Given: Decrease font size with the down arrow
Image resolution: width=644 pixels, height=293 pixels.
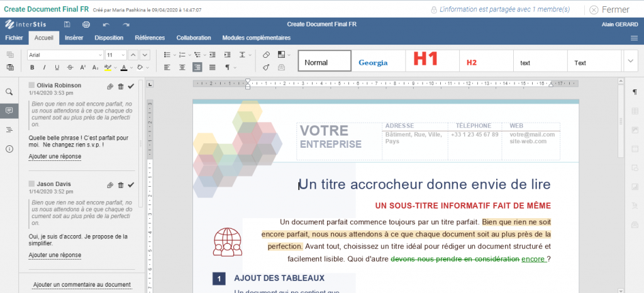Looking at the screenshot, I should coord(145,55).
